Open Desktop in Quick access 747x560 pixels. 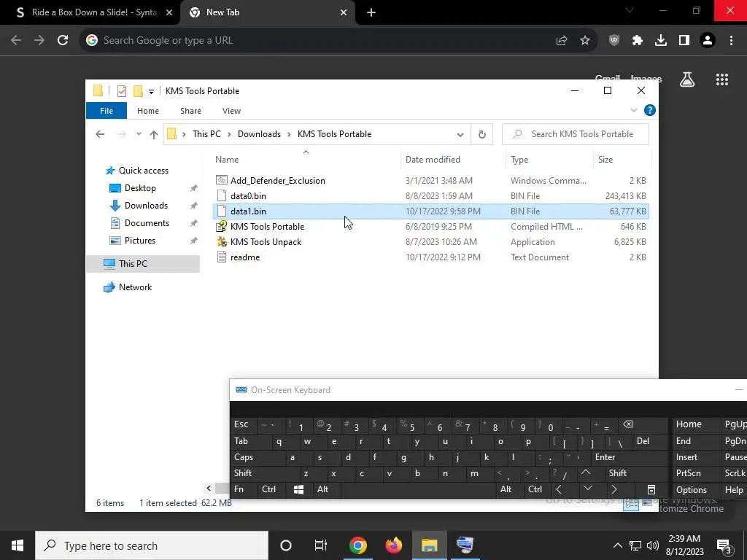pos(140,188)
